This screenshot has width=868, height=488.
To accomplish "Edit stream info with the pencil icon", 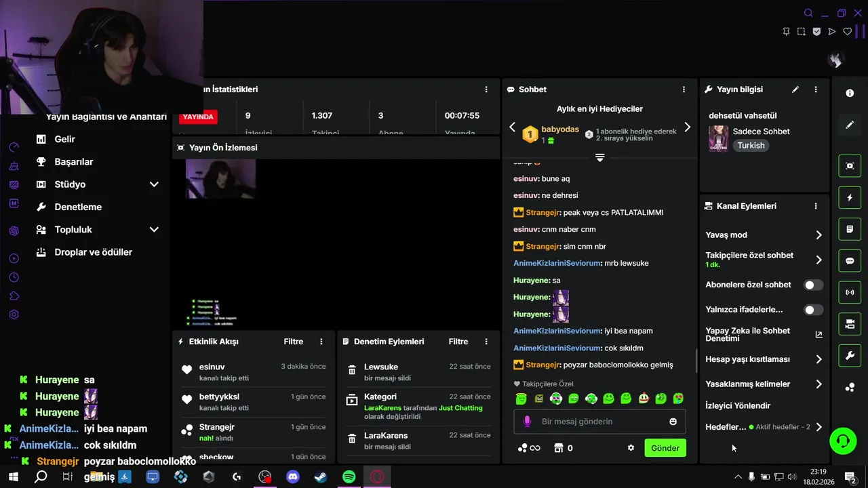I will click(795, 89).
